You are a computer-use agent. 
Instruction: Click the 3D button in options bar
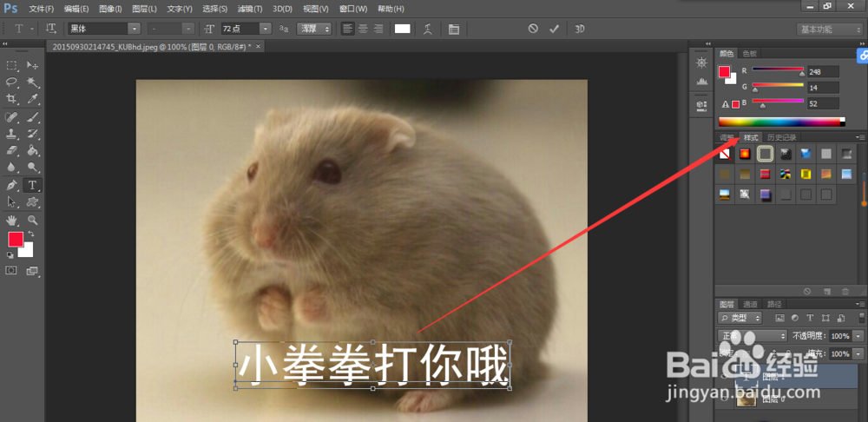[580, 29]
